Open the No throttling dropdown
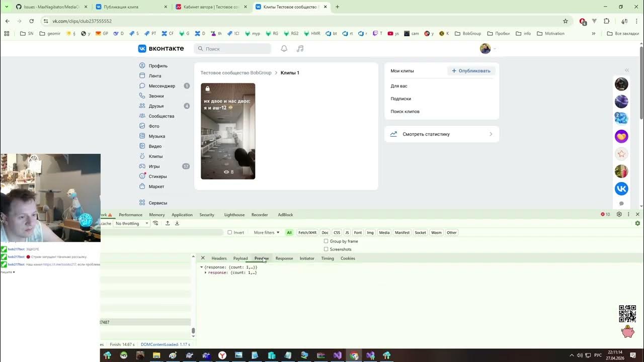This screenshot has width=644, height=362. 132,224
